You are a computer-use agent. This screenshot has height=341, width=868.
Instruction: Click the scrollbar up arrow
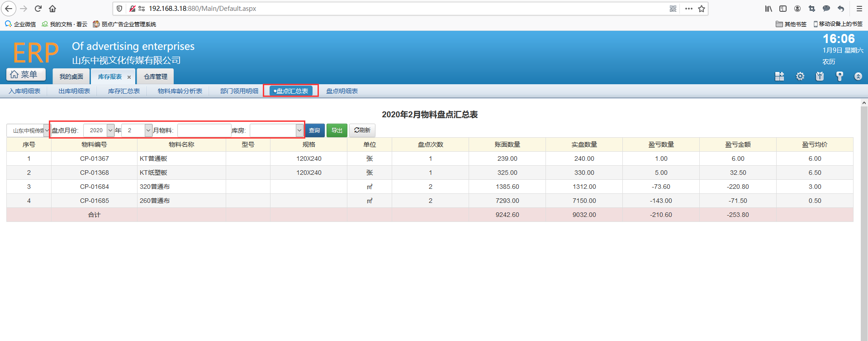[864, 103]
